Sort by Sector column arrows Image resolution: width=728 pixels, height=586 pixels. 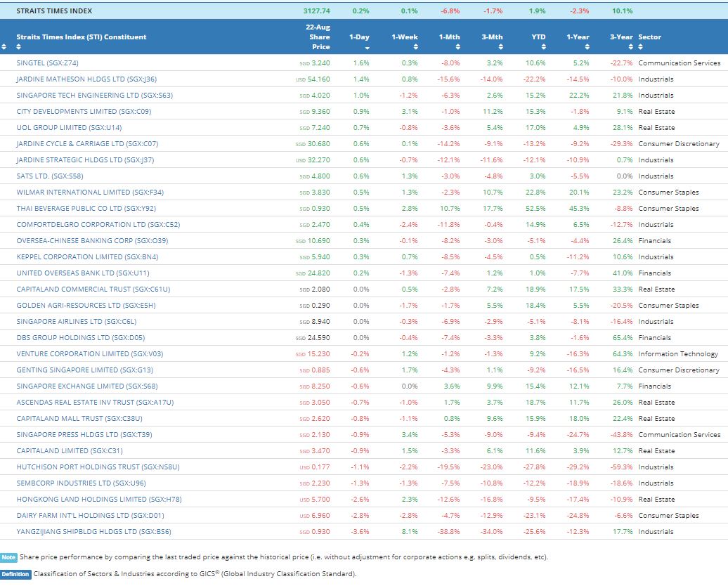click(x=641, y=46)
